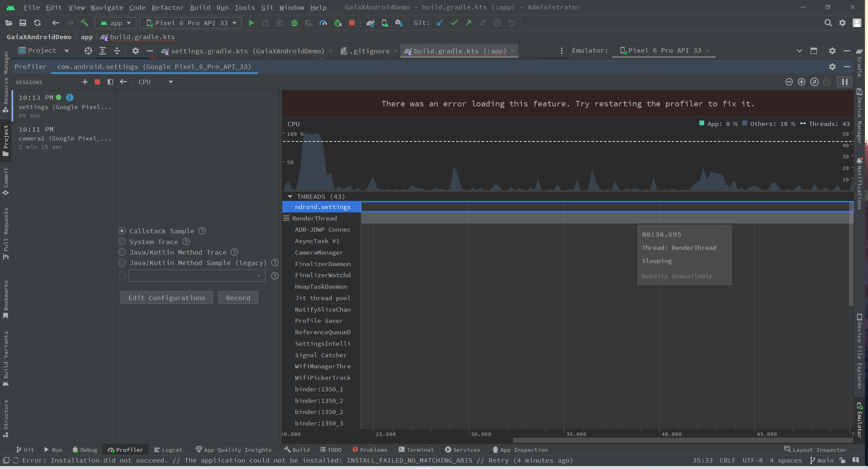868x469 pixels.
Task: Click the Debug app bug icon
Action: (x=294, y=23)
